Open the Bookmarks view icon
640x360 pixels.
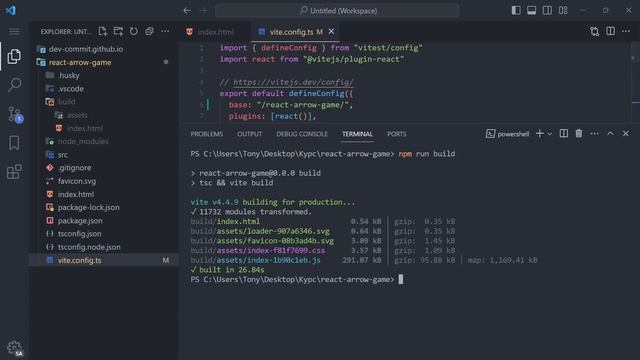tap(14, 143)
